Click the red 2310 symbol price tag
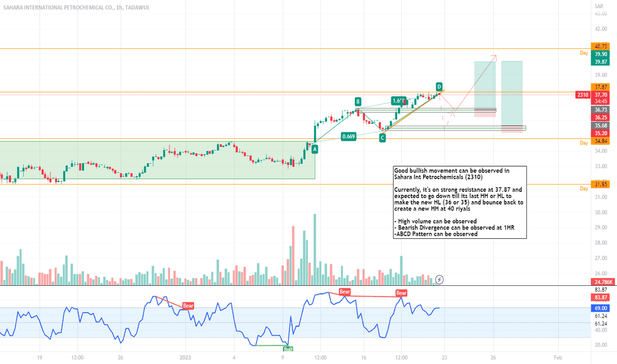Screen dimensions: 617x364 click(583, 95)
